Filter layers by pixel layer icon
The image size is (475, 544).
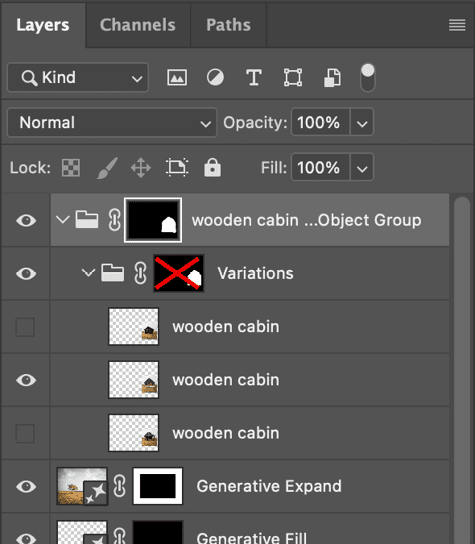pos(177,77)
